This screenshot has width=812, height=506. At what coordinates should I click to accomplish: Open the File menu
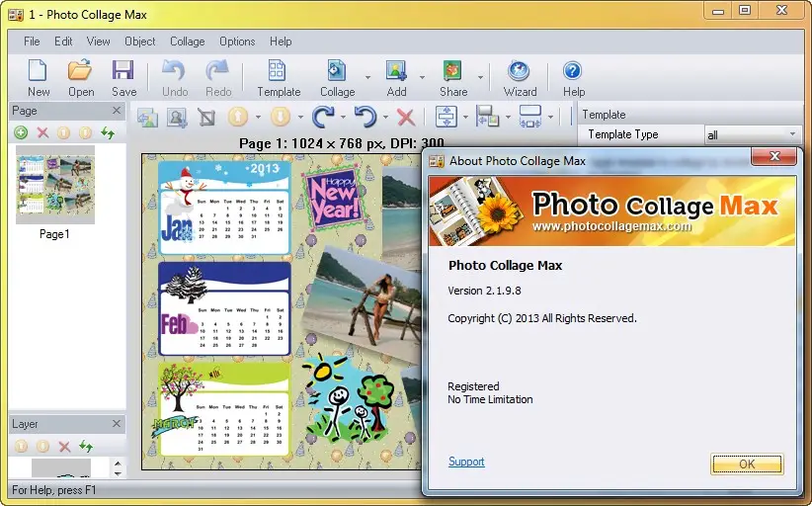pos(32,42)
